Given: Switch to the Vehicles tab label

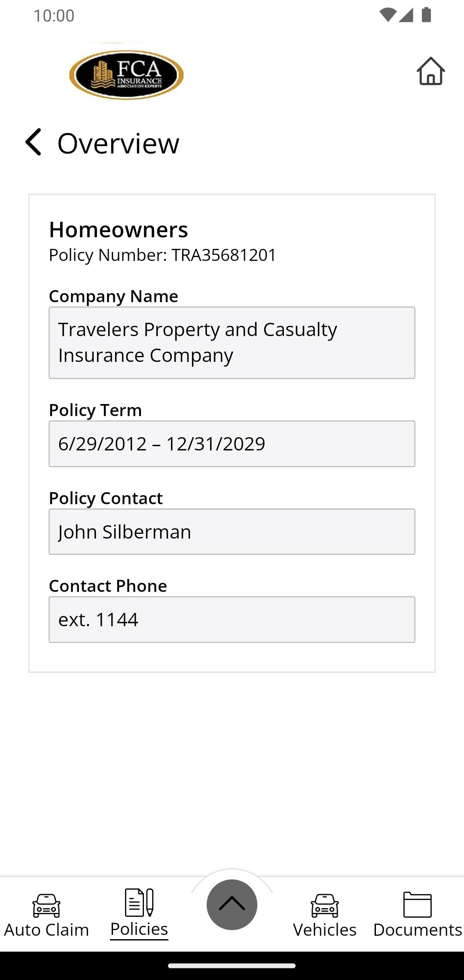Looking at the screenshot, I should [x=325, y=930].
